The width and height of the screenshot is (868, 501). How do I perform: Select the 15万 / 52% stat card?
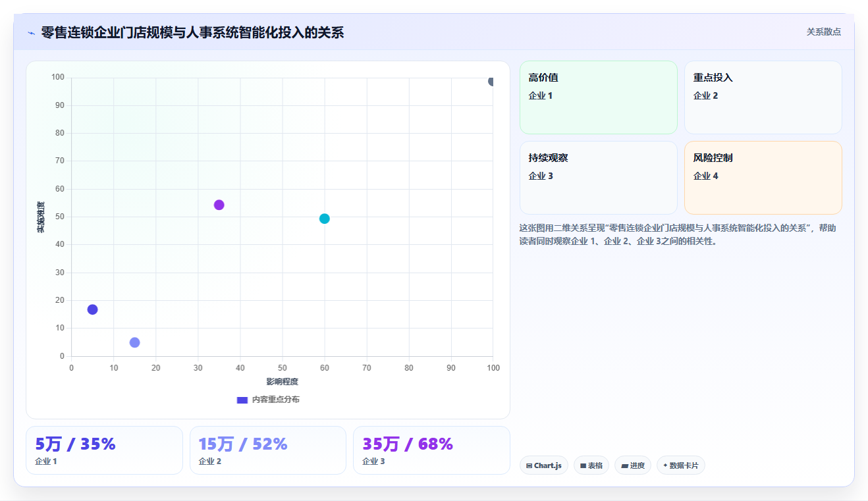[x=268, y=450]
